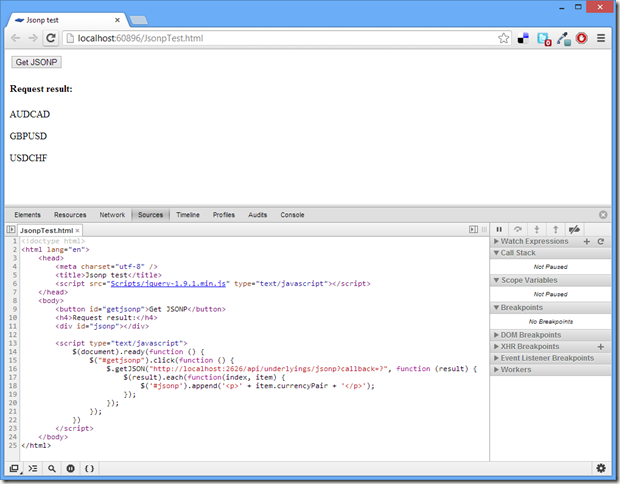
Task: Open a new browser tab
Action: point(138,20)
